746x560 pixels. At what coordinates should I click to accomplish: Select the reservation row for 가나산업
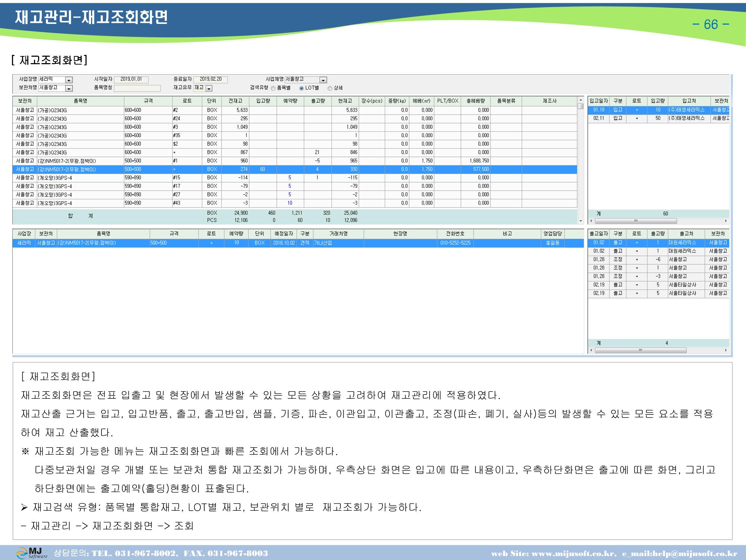click(x=298, y=243)
